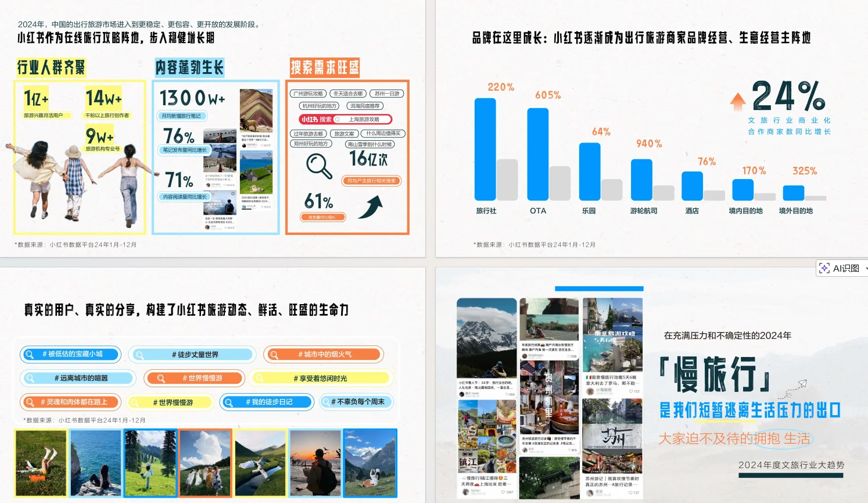Image resolution: width=868 pixels, height=503 pixels.
Task: Click the orange search icon in the #城市中的烟火气 pill
Action: pyautogui.click(x=273, y=354)
